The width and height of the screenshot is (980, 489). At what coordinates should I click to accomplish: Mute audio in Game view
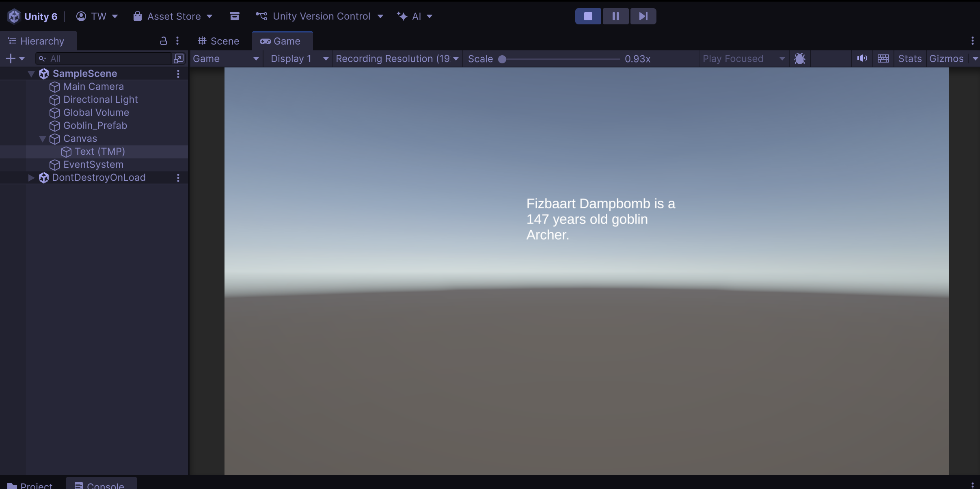point(862,58)
